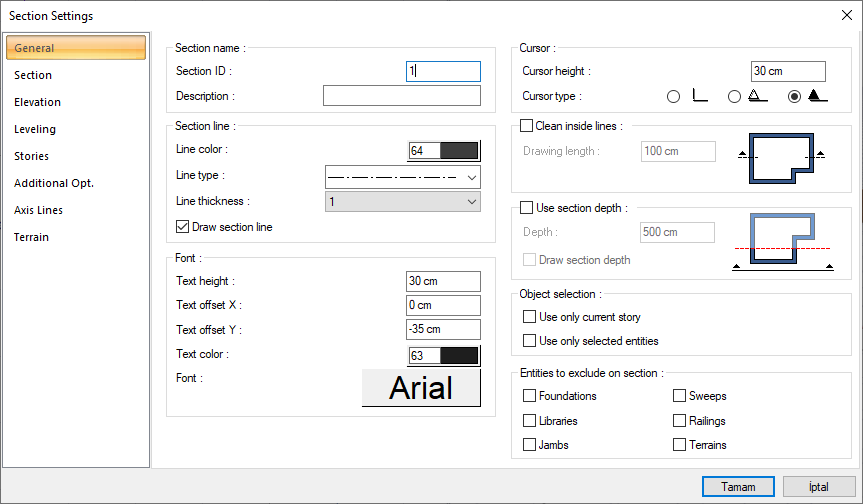Select the outlined triangle cursor type
Image resolution: width=863 pixels, height=504 pixels.
pos(734,97)
